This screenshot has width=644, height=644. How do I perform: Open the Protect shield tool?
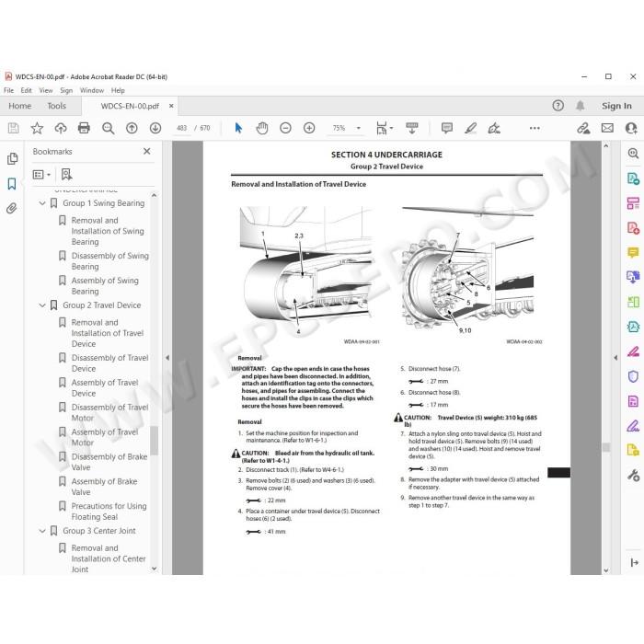[x=633, y=375]
